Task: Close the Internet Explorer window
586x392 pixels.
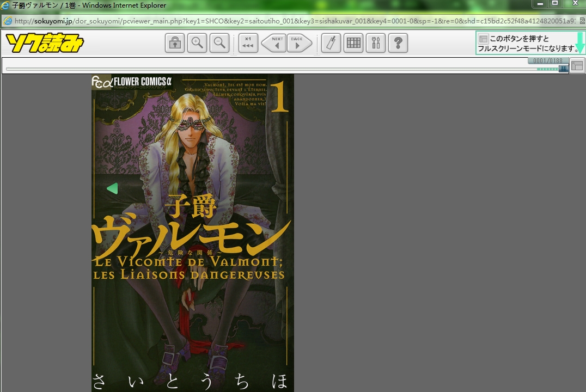Action: (575, 3)
